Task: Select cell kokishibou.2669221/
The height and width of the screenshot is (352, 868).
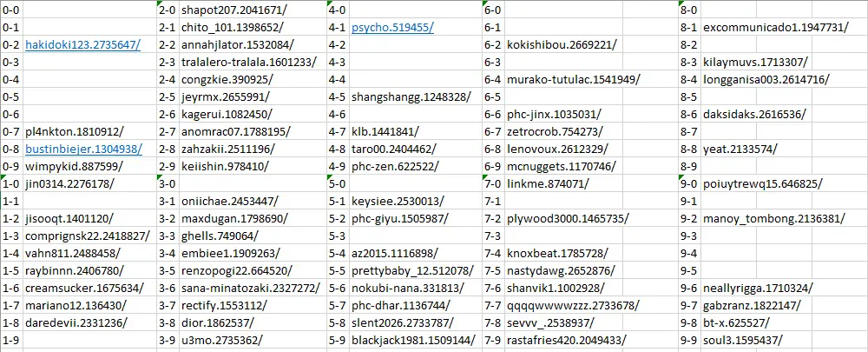Action: click(x=563, y=45)
